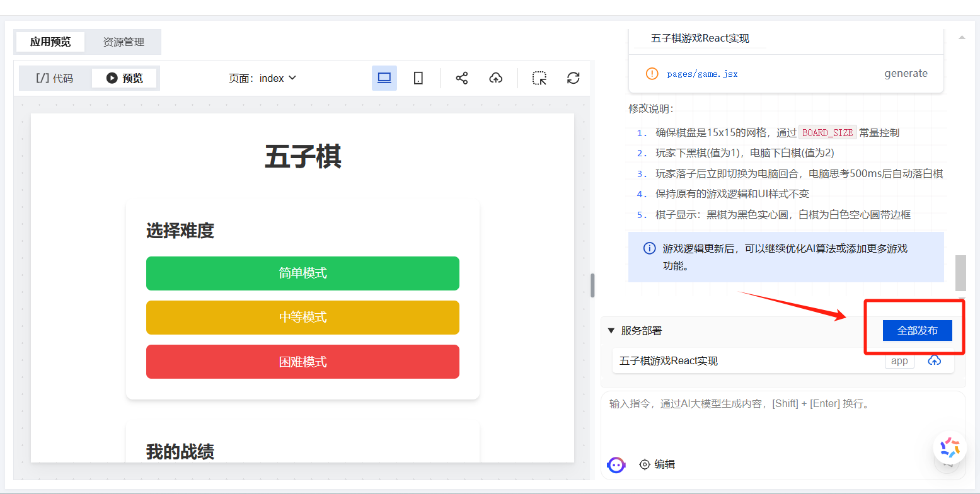Click the 选择难度 heading
This screenshot has height=494, width=980.
point(180,231)
